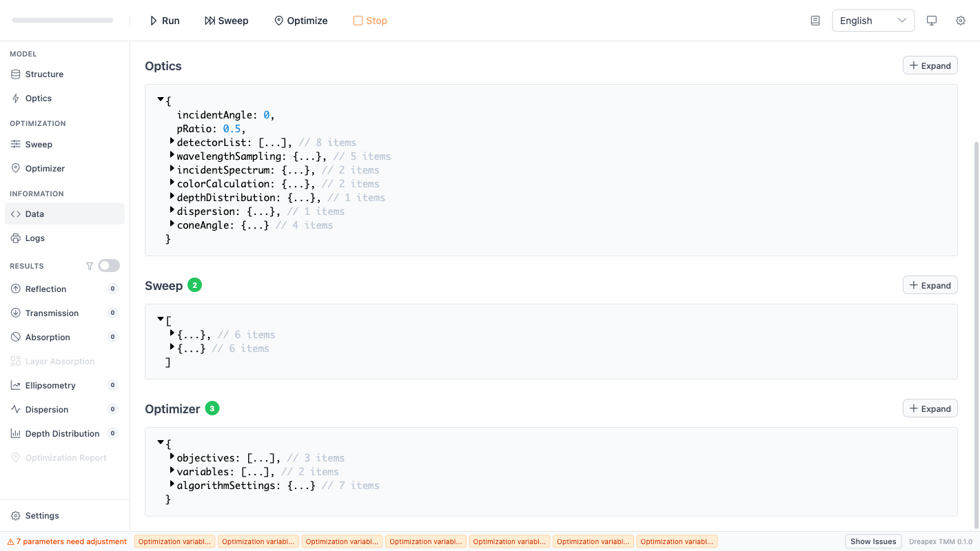Expand the detectorList array in Optics
Image resolution: width=980 pixels, height=551 pixels.
tap(172, 142)
